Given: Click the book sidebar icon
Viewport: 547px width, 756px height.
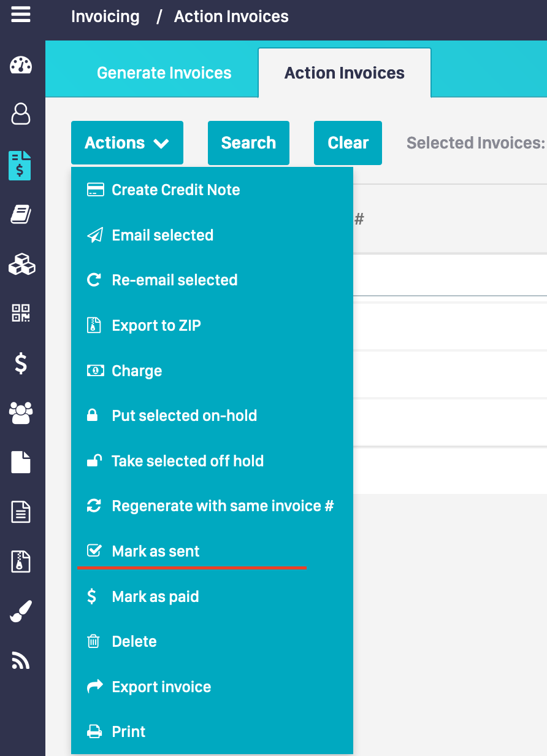Looking at the screenshot, I should click(21, 215).
